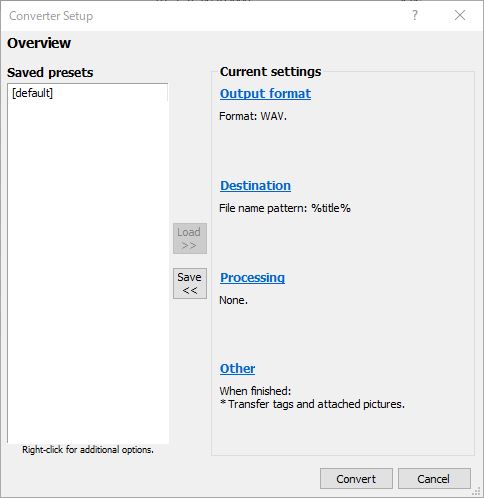Click the Save << button
The height and width of the screenshot is (498, 484).
190,283
